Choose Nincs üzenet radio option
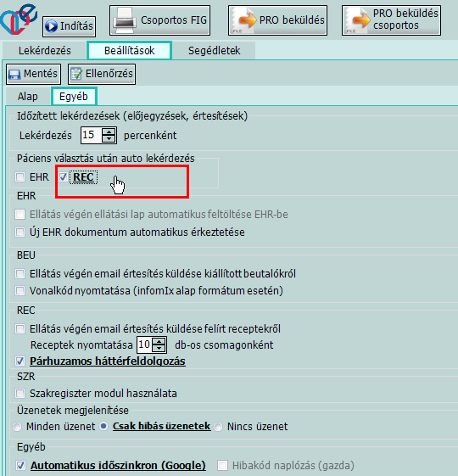This screenshot has height=476, width=458. [x=218, y=427]
